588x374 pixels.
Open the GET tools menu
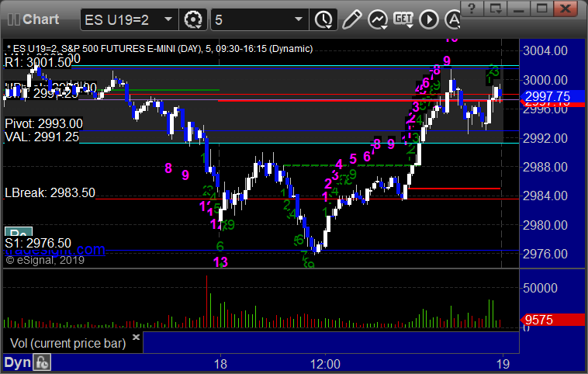point(403,19)
